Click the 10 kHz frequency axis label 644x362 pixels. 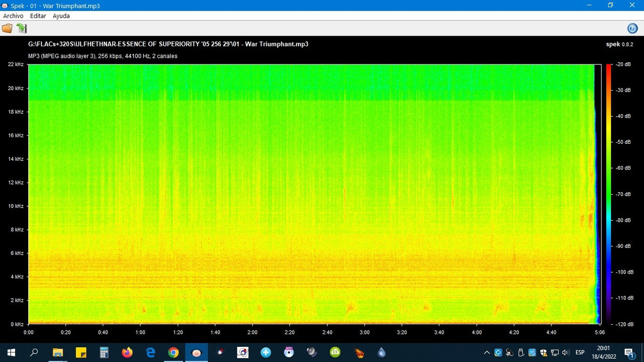point(16,206)
